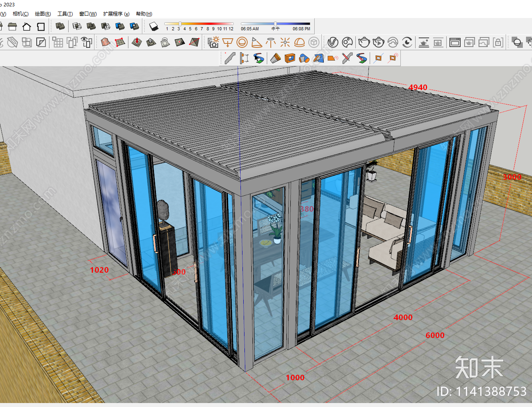Select the Sandbox Drape tool
The width and height of the screenshot is (532, 407).
coord(166,42)
